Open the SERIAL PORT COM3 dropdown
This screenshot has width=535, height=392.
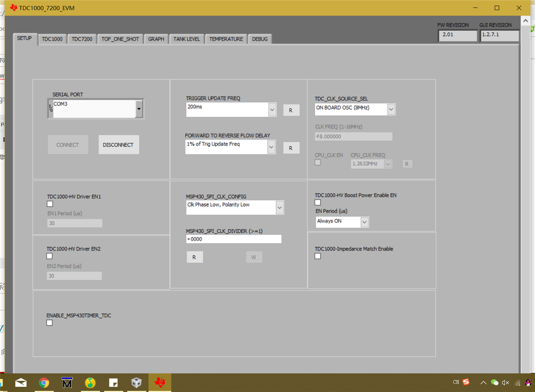pos(139,109)
